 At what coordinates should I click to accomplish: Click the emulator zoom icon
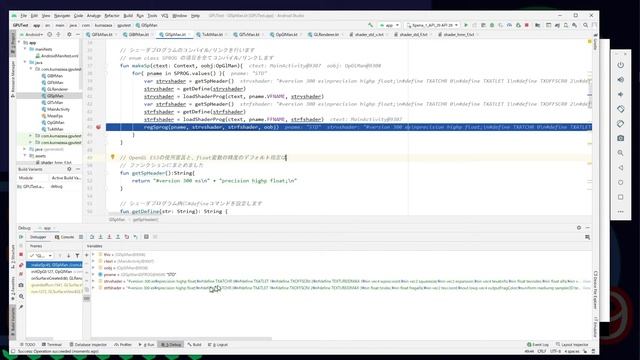620,153
